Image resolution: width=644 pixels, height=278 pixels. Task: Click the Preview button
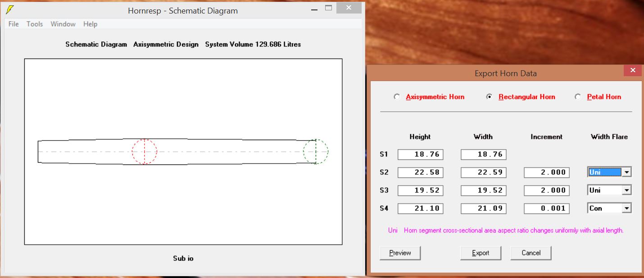click(400, 253)
